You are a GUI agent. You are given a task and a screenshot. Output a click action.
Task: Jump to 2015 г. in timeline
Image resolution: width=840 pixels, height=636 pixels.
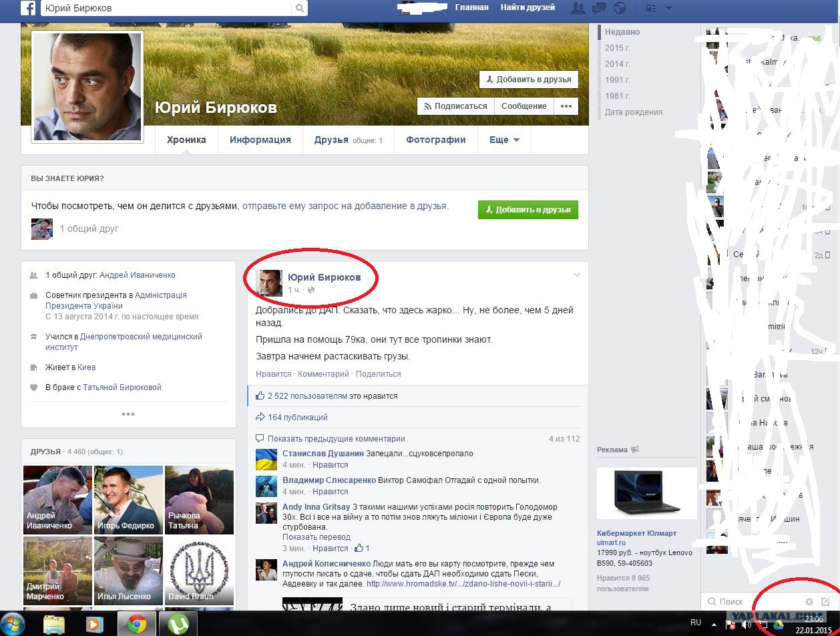618,48
